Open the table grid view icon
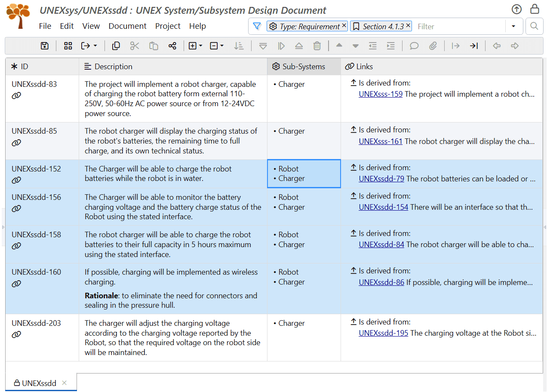The width and height of the screenshot is (547, 392). [68, 46]
